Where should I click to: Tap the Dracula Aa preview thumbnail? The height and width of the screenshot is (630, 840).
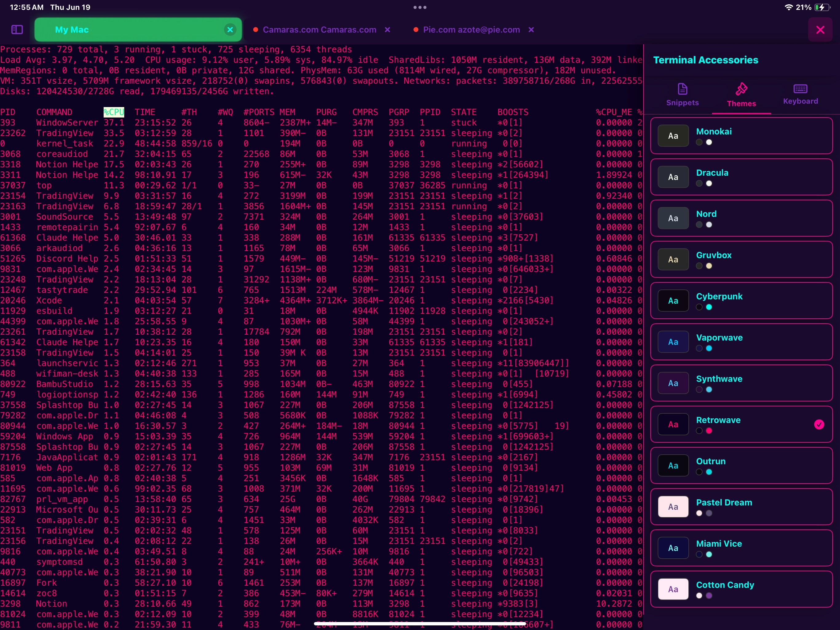point(673,177)
